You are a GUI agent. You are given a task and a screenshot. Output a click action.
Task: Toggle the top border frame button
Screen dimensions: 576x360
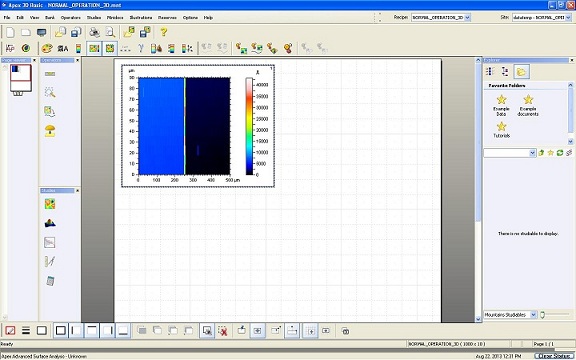click(x=92, y=331)
